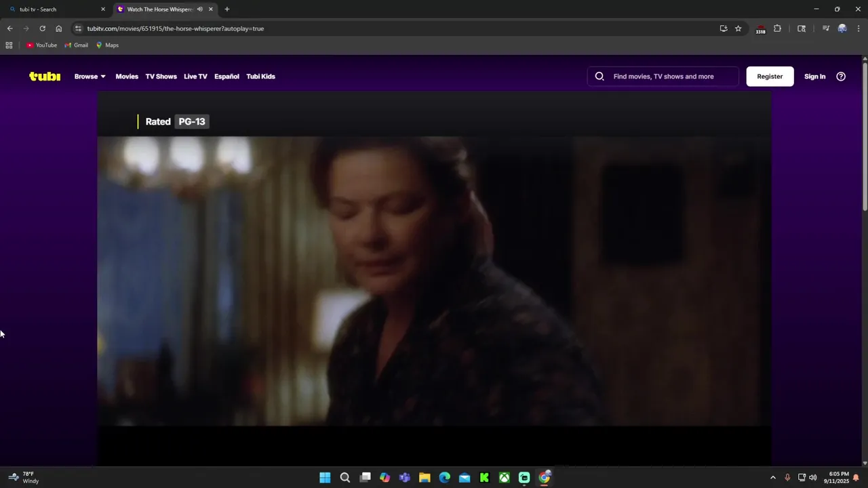Install app icon in address bar

coord(724,28)
